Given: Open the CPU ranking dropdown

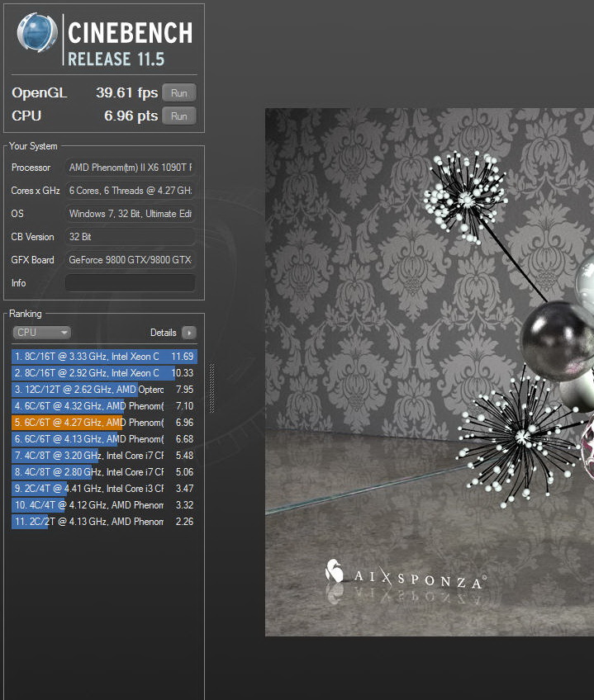Looking at the screenshot, I should (41, 333).
